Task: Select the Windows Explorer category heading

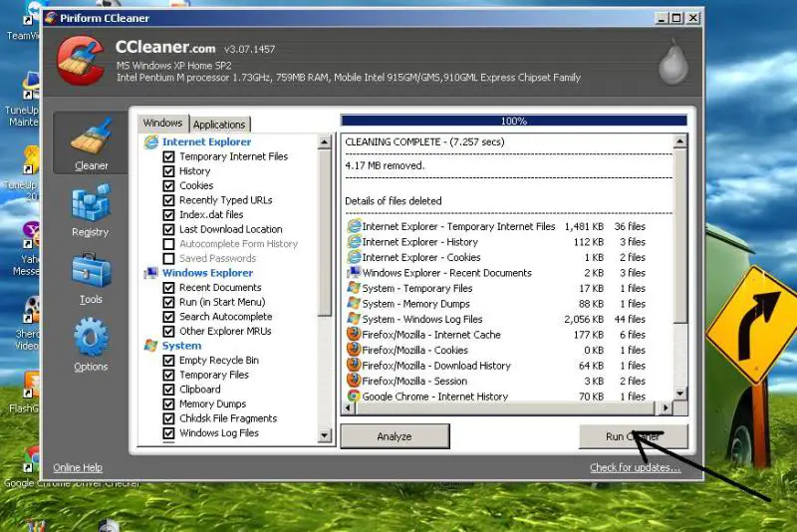Action: [x=207, y=273]
